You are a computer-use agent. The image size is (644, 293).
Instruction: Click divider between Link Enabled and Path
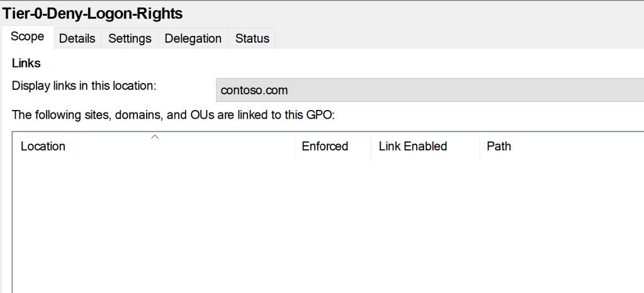click(x=479, y=146)
